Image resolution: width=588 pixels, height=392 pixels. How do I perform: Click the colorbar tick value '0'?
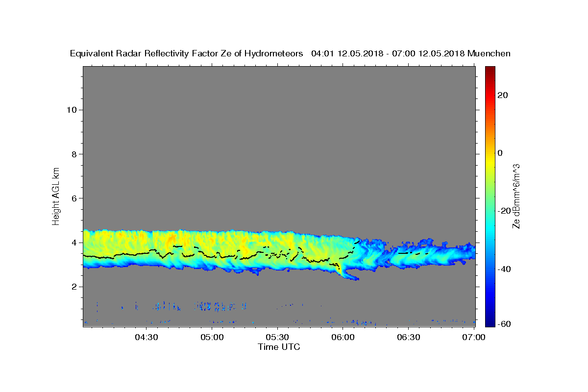click(x=500, y=153)
